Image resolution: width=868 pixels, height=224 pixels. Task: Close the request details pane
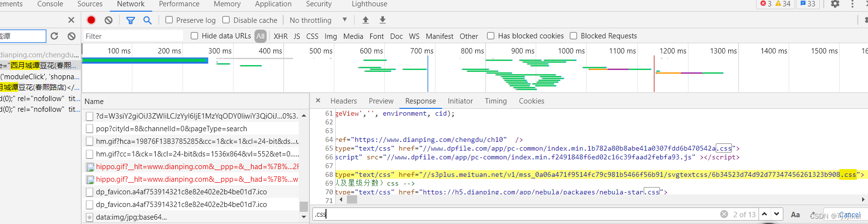coord(318,101)
